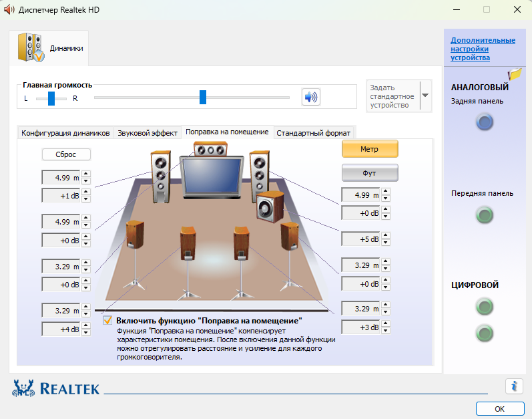
Task: Click the Задняя панель label
Action: pyautogui.click(x=477, y=101)
